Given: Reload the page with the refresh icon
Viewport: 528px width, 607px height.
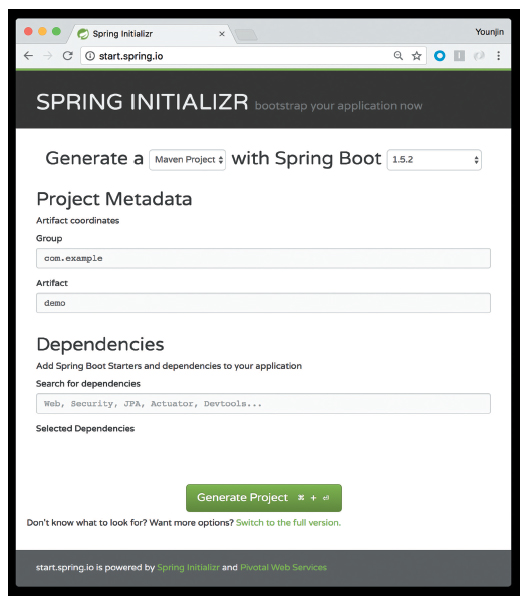Looking at the screenshot, I should (x=68, y=56).
